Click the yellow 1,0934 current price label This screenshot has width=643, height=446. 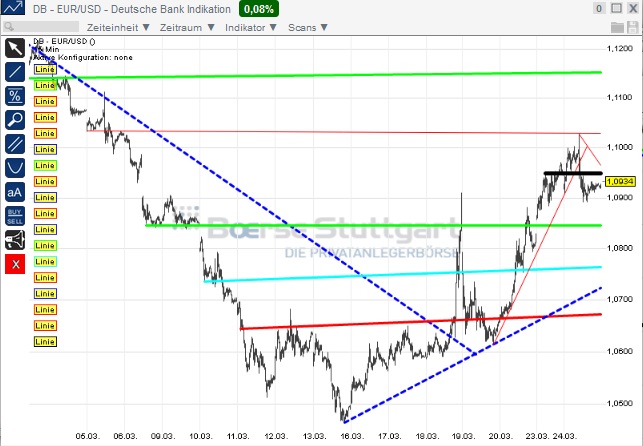pos(620,181)
